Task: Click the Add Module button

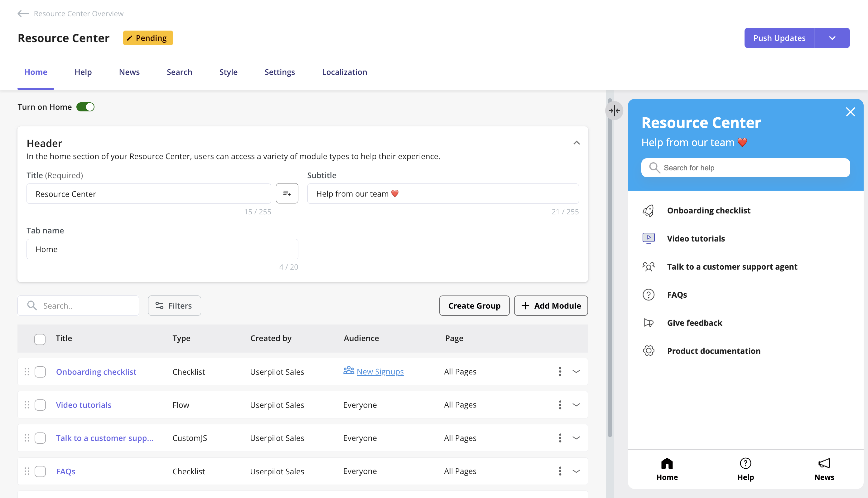Action: [549, 305]
